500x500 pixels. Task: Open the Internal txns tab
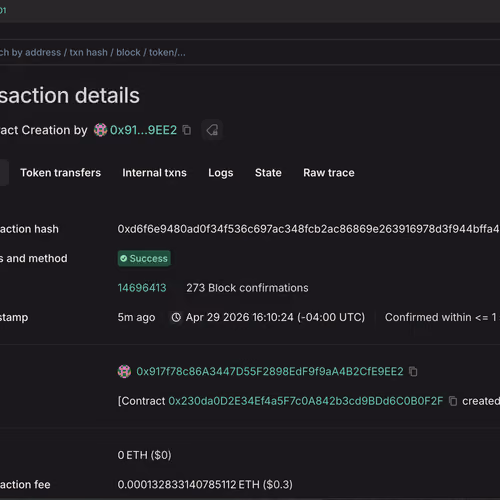click(154, 173)
